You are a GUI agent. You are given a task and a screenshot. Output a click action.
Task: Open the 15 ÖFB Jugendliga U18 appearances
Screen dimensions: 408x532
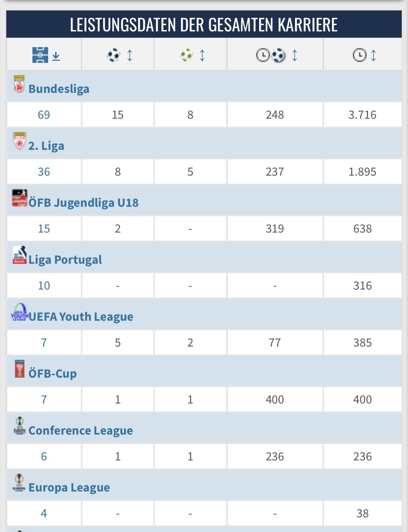(x=44, y=229)
